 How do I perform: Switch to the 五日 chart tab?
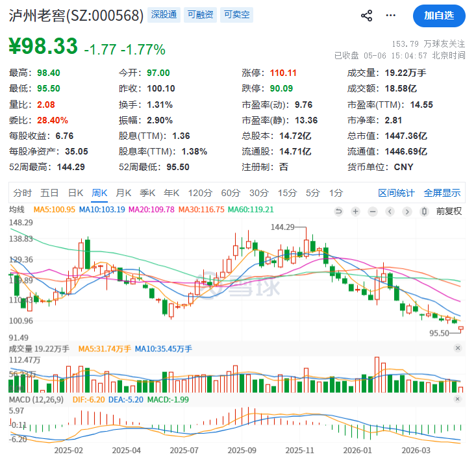click(49, 193)
